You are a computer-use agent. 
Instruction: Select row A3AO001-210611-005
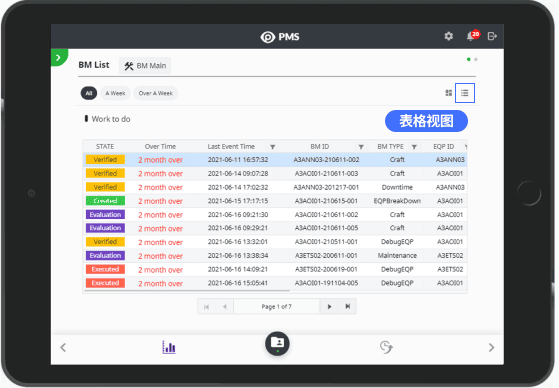tap(275, 228)
